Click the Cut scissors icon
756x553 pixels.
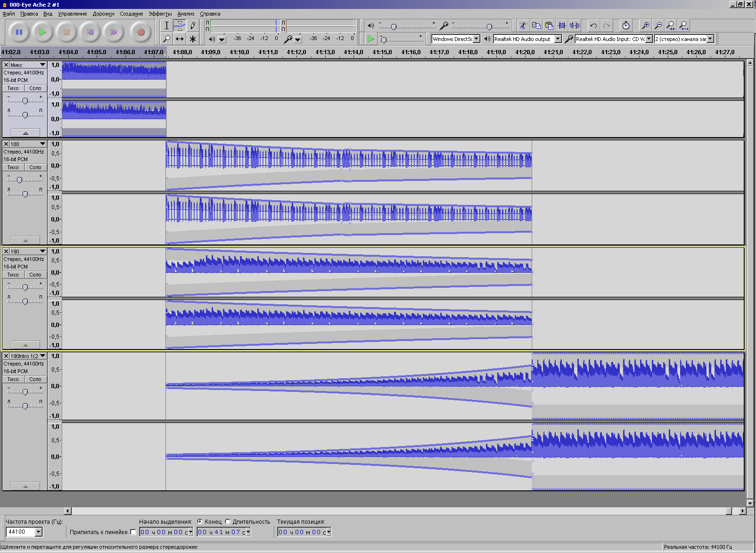523,25
